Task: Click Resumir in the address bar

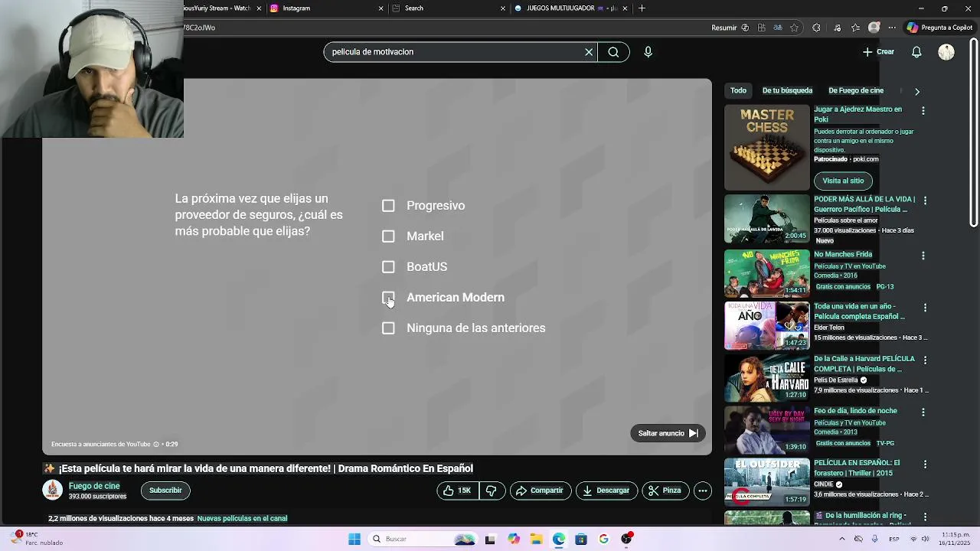Action: pyautogui.click(x=724, y=28)
